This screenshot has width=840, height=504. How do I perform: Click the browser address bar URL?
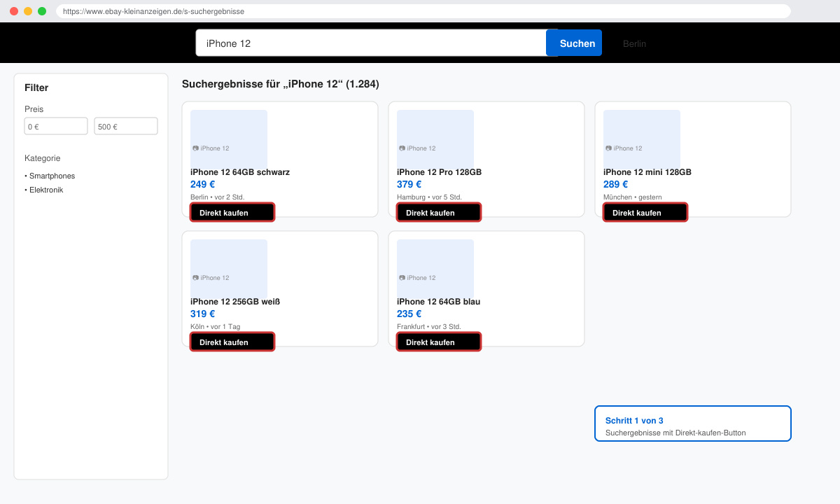pyautogui.click(x=423, y=11)
